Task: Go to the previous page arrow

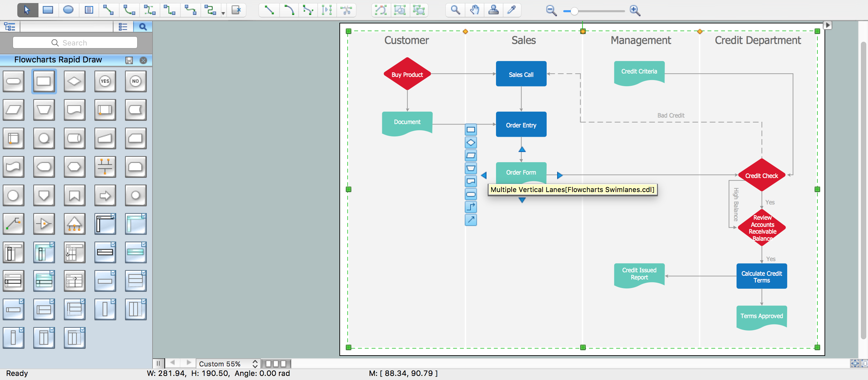Action: tap(173, 363)
